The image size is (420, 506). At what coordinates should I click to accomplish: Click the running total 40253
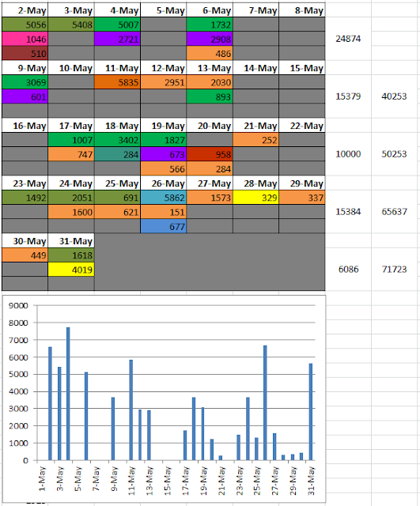[394, 96]
